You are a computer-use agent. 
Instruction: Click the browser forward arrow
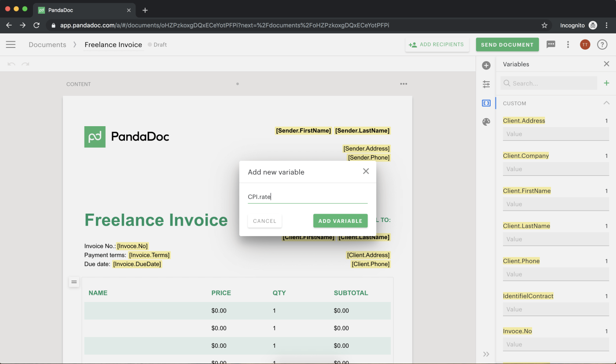pos(23,25)
